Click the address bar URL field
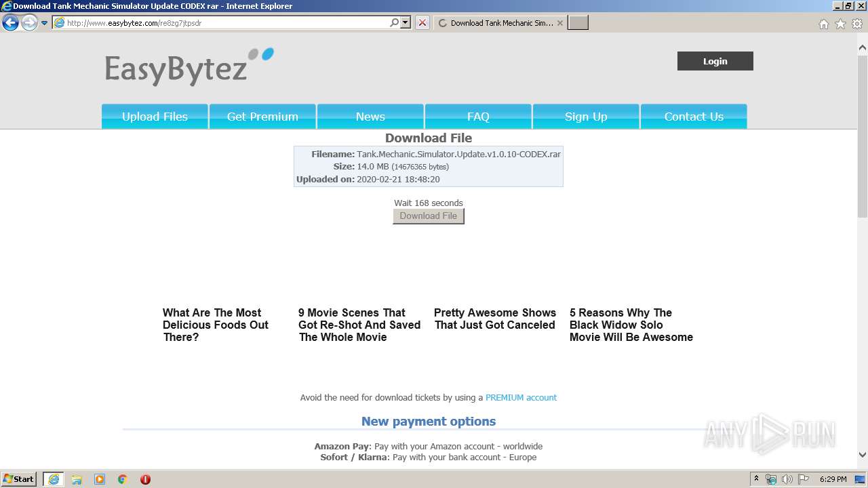 tap(227, 22)
